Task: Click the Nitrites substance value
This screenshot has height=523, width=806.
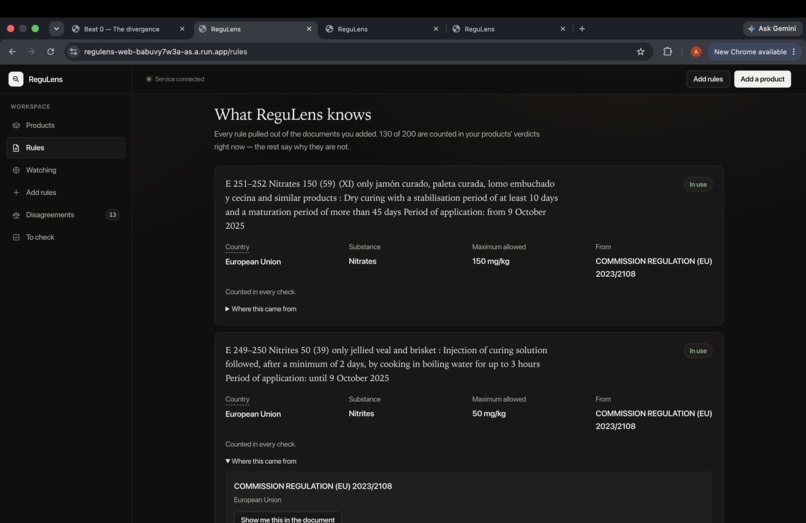Action: click(361, 413)
